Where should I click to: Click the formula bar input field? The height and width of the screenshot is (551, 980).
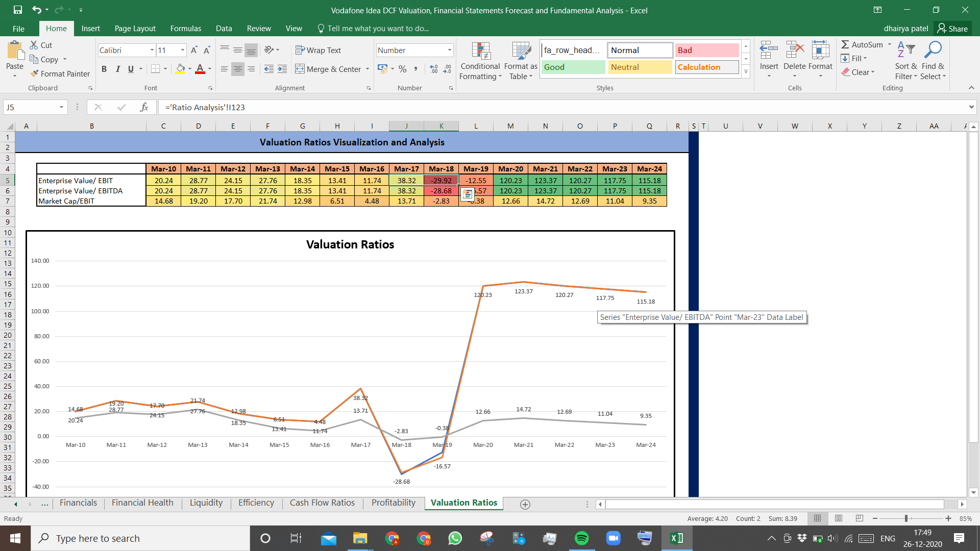pos(561,107)
